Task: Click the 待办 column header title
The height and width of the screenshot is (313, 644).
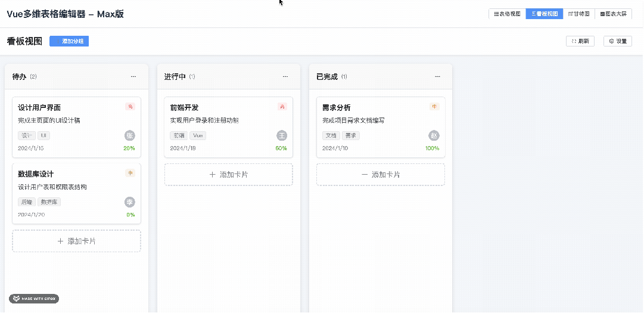Action: click(19, 77)
